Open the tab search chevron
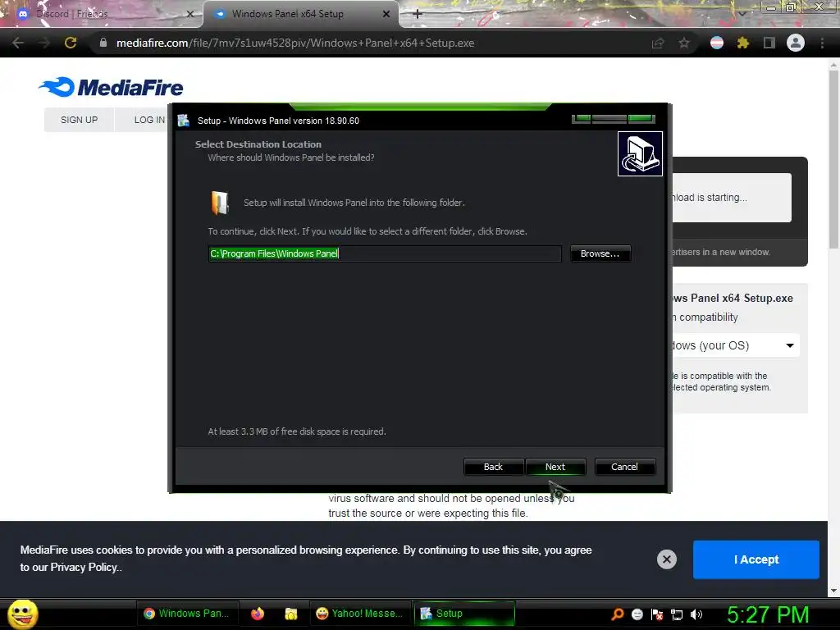The width and height of the screenshot is (840, 630). [742, 14]
